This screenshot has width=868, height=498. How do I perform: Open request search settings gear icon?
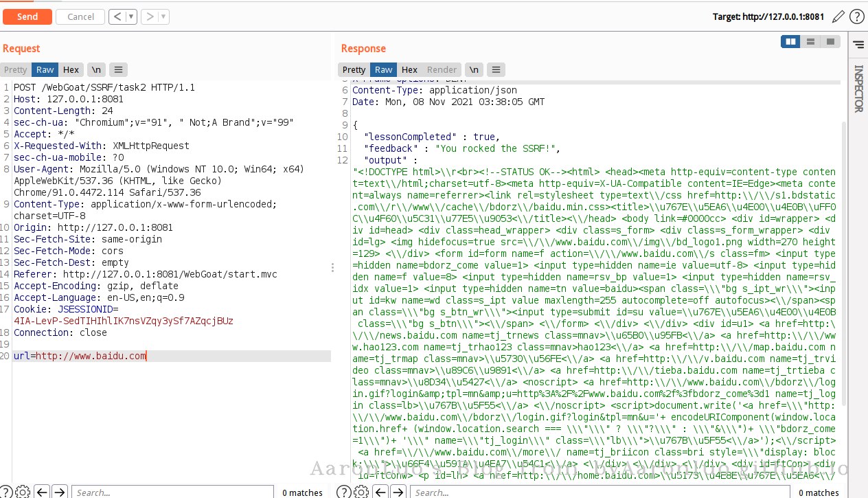[x=23, y=492]
